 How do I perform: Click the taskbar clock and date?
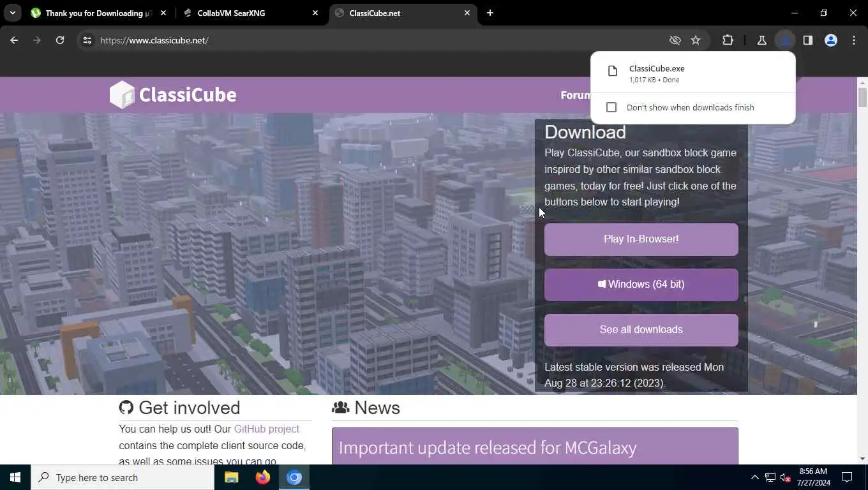[812, 477]
